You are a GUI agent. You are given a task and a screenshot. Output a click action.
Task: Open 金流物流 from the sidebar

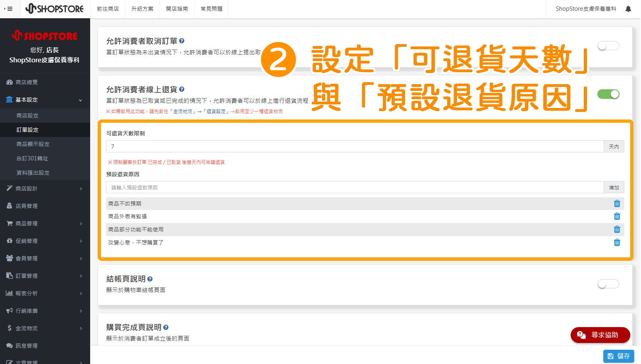[x=26, y=328]
